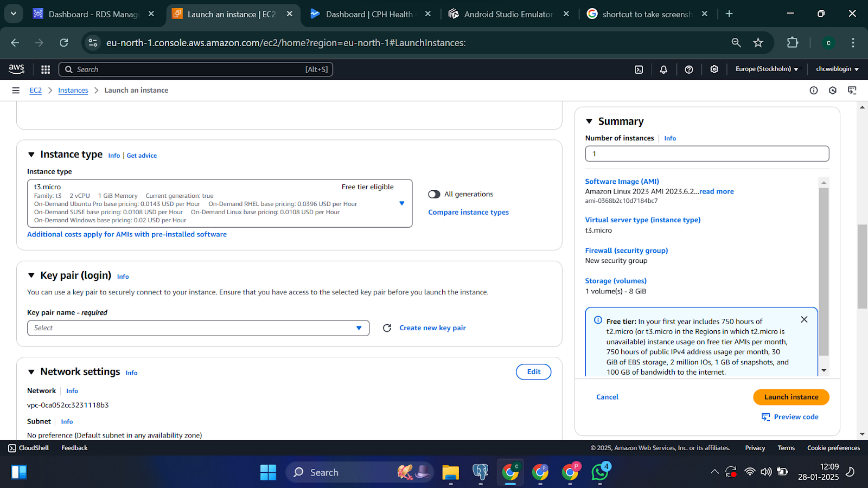The height and width of the screenshot is (488, 868).
Task: Open File Explorer from the taskbar
Action: [x=450, y=472]
